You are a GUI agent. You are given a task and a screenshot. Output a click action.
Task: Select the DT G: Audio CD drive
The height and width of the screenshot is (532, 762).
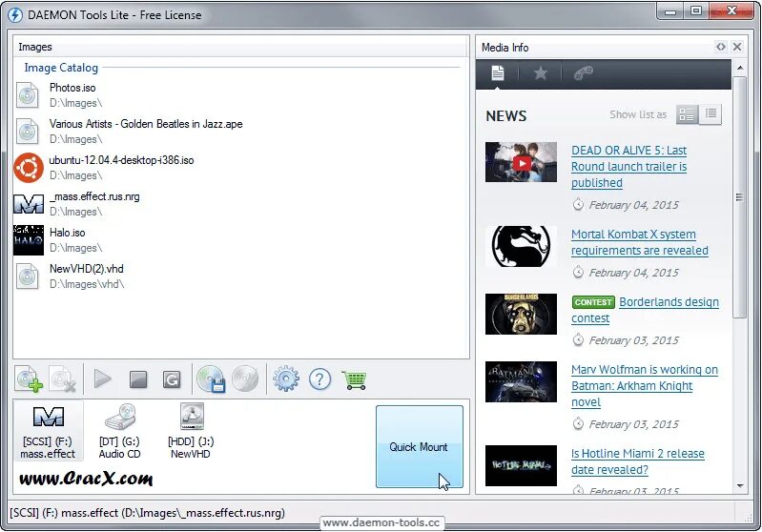(x=119, y=430)
